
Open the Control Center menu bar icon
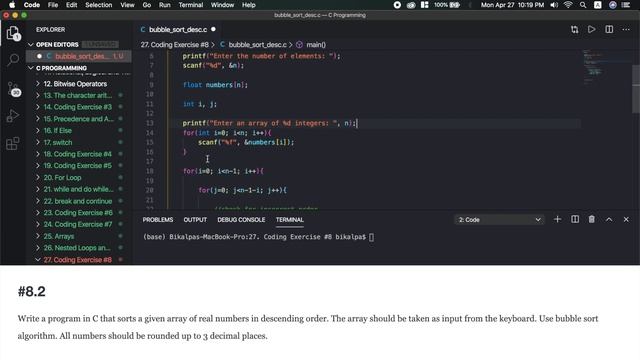pyautogui.click(x=626, y=5)
